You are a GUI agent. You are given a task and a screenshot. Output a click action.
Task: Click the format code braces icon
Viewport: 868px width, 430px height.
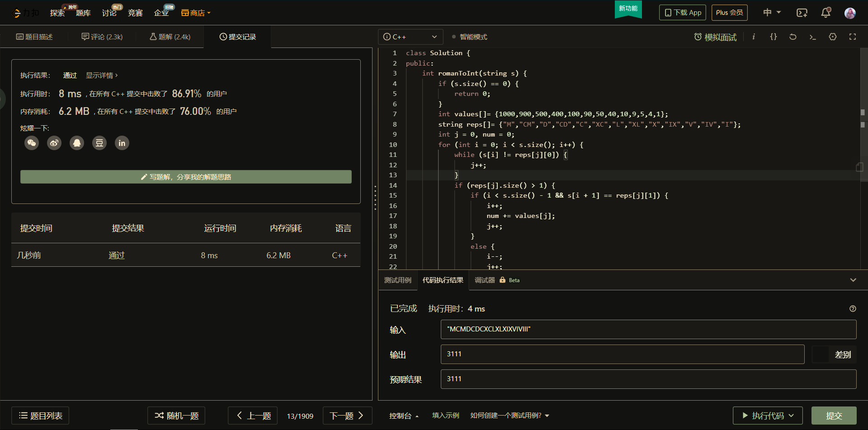point(774,37)
